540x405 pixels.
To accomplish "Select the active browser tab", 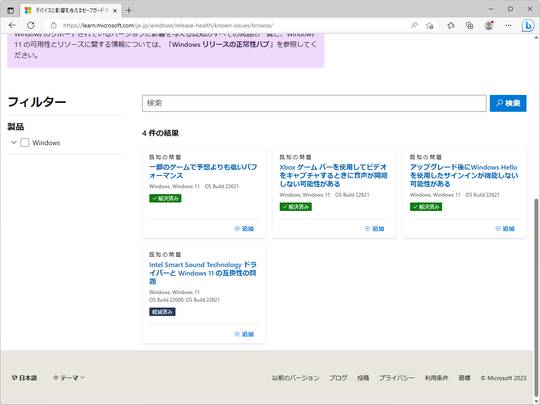I will tap(71, 11).
